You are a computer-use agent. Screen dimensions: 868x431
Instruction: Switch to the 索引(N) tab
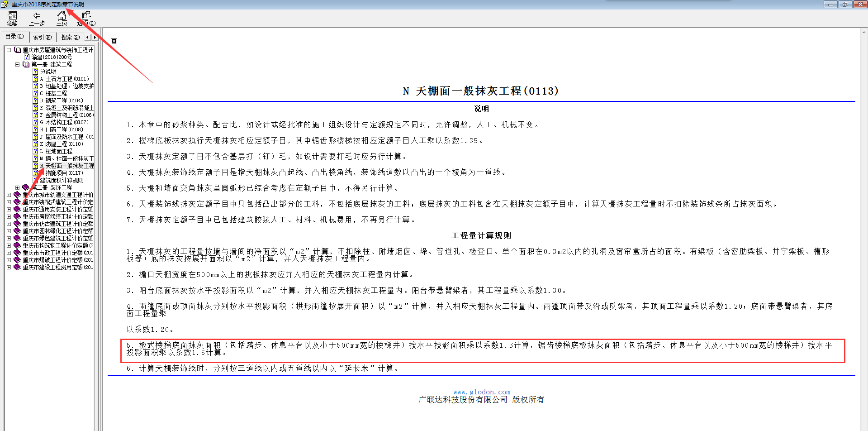tap(43, 37)
